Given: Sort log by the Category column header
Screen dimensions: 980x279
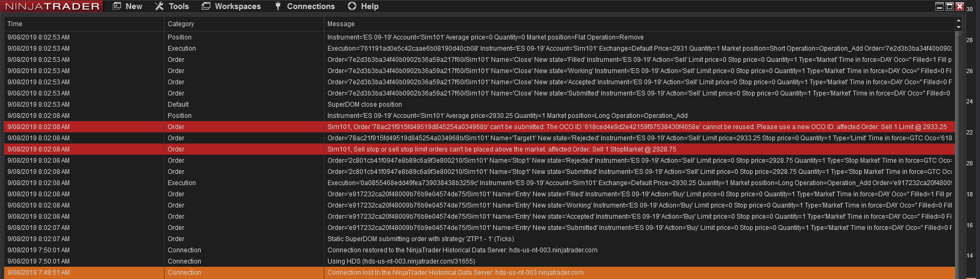Looking at the screenshot, I should click(x=244, y=24).
